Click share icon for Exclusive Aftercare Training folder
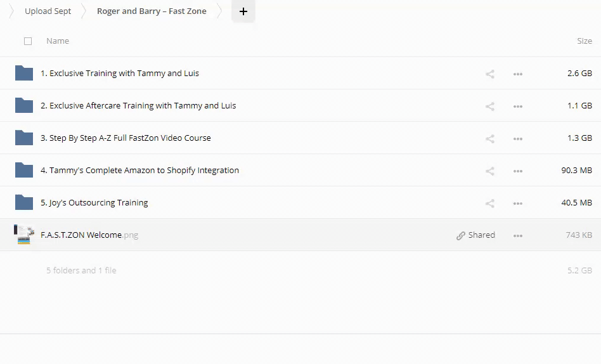 (x=489, y=106)
